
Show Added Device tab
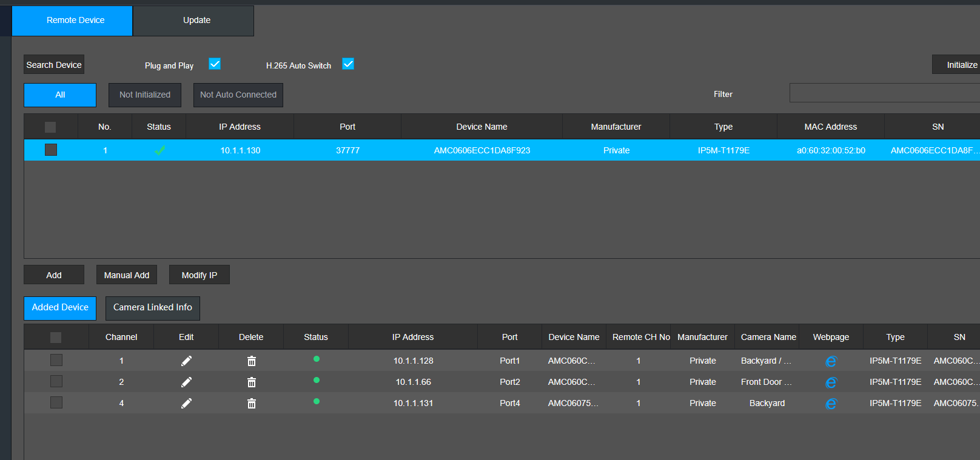[x=60, y=308]
